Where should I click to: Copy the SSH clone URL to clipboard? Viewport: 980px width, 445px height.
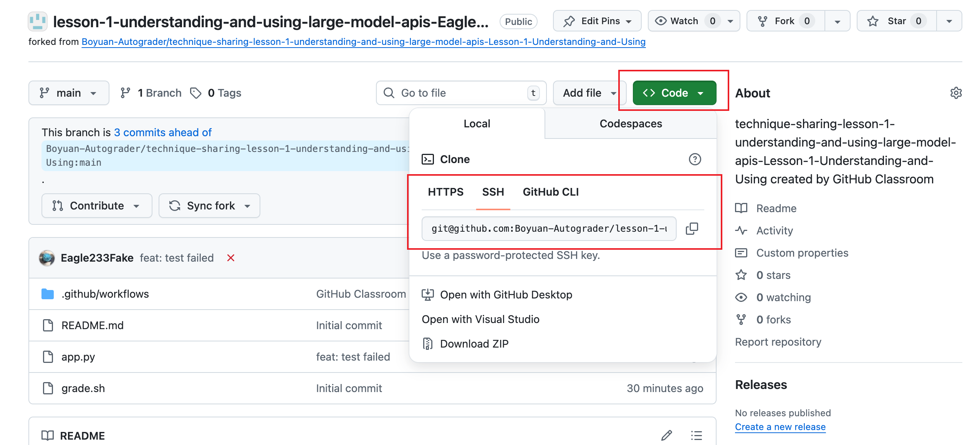click(x=692, y=229)
